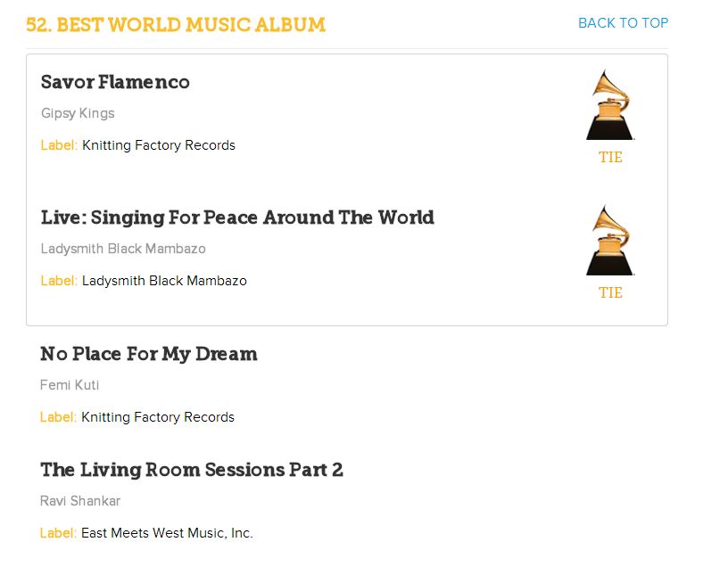Viewport: 728px width, 583px height.
Task: Open The Living Room Sessions Part 2
Action: 192,470
